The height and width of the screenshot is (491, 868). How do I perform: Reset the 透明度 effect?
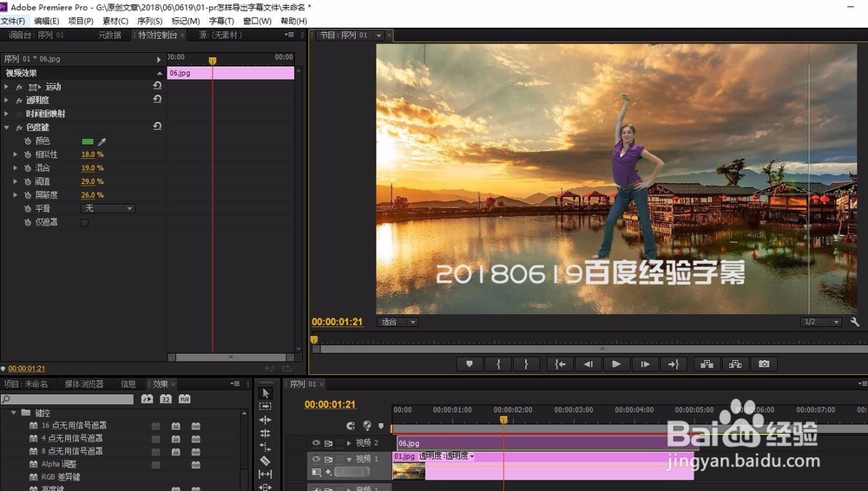pyautogui.click(x=157, y=99)
